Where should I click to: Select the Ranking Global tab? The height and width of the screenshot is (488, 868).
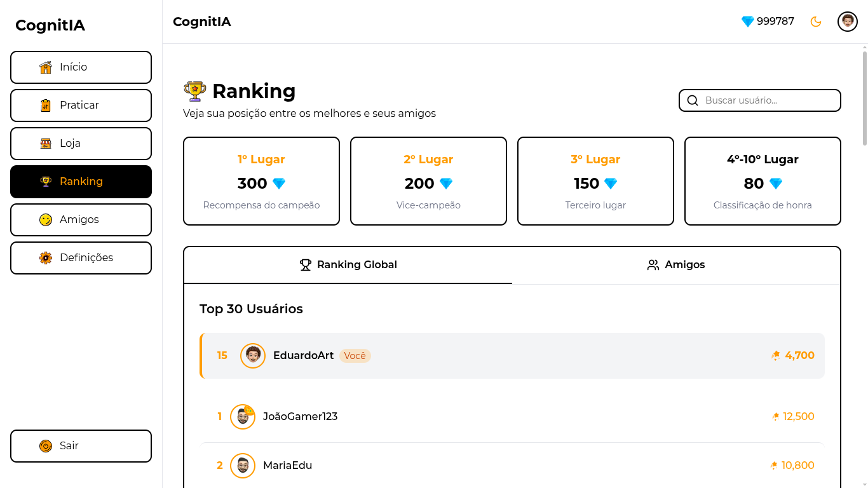(348, 264)
